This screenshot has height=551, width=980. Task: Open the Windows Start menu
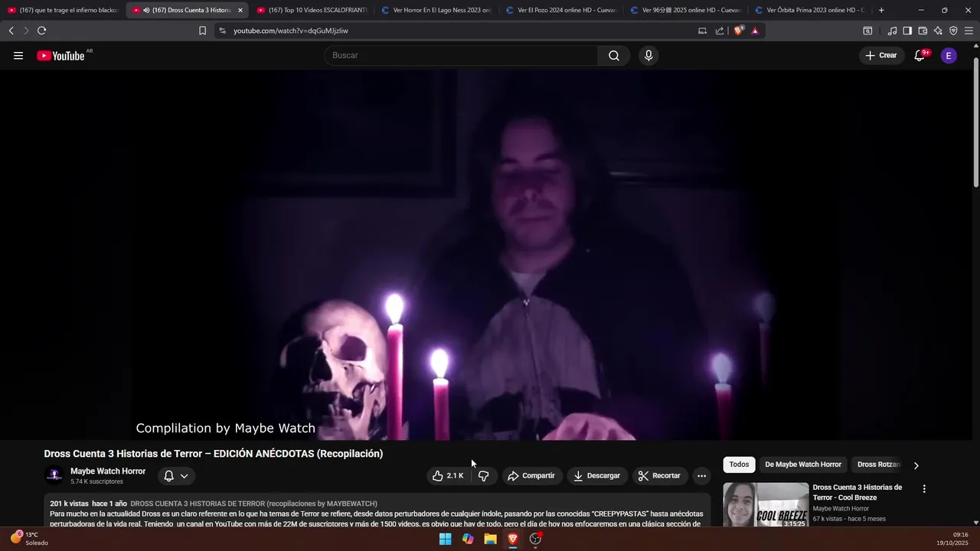click(445, 539)
